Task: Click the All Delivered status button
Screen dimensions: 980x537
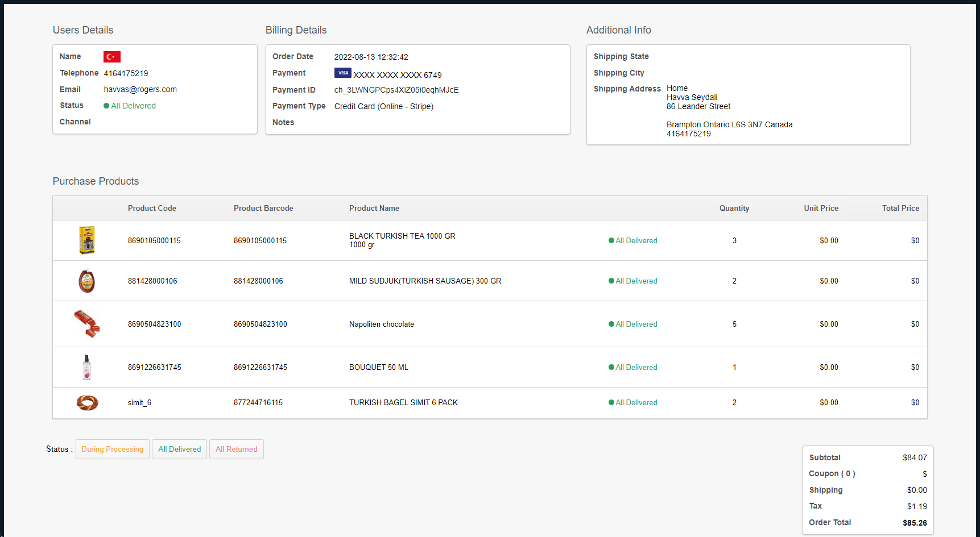Action: [x=180, y=449]
